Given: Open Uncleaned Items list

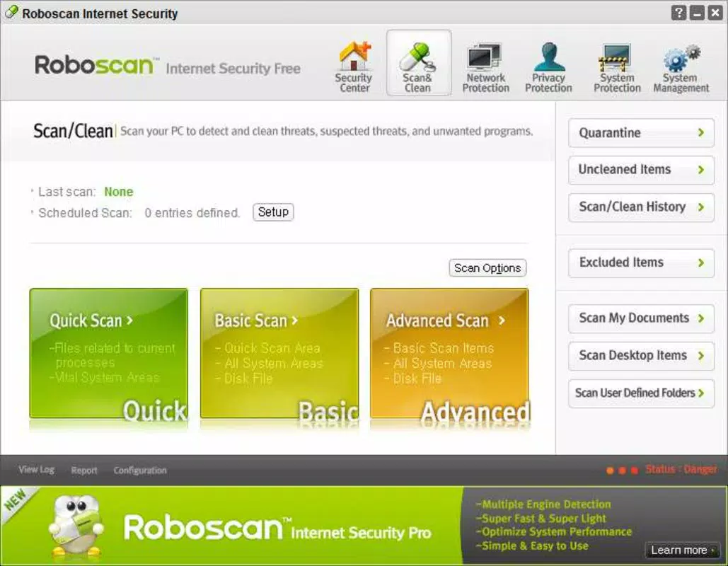Looking at the screenshot, I should 641,170.
